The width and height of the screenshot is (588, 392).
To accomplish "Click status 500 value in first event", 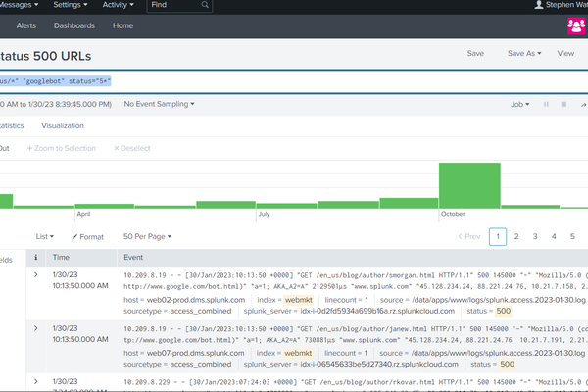I will point(504,311).
